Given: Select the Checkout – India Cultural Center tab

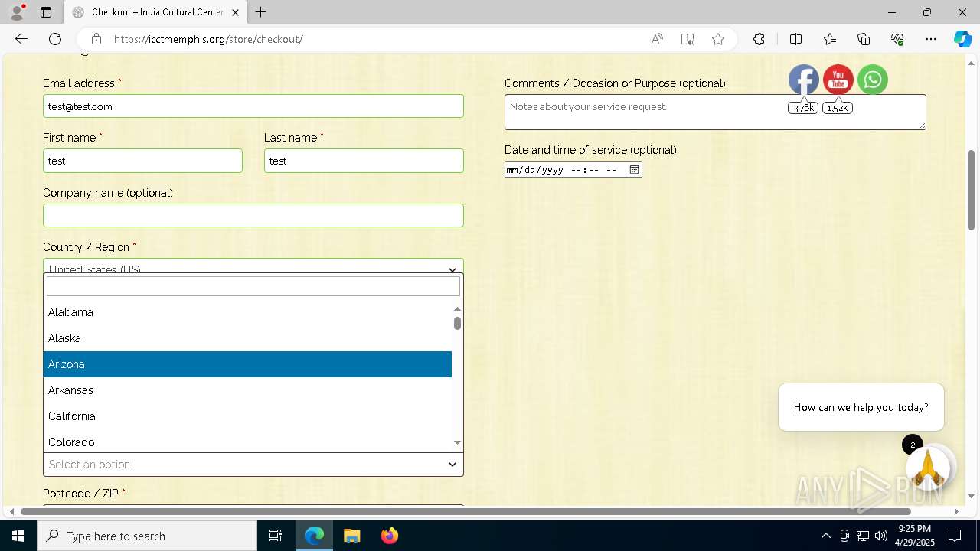Looking at the screenshot, I should 155,12.
